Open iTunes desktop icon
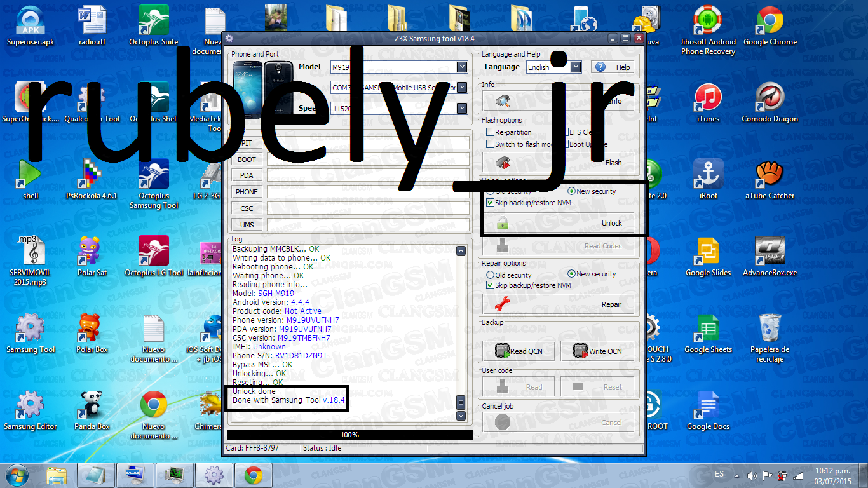 pos(708,103)
